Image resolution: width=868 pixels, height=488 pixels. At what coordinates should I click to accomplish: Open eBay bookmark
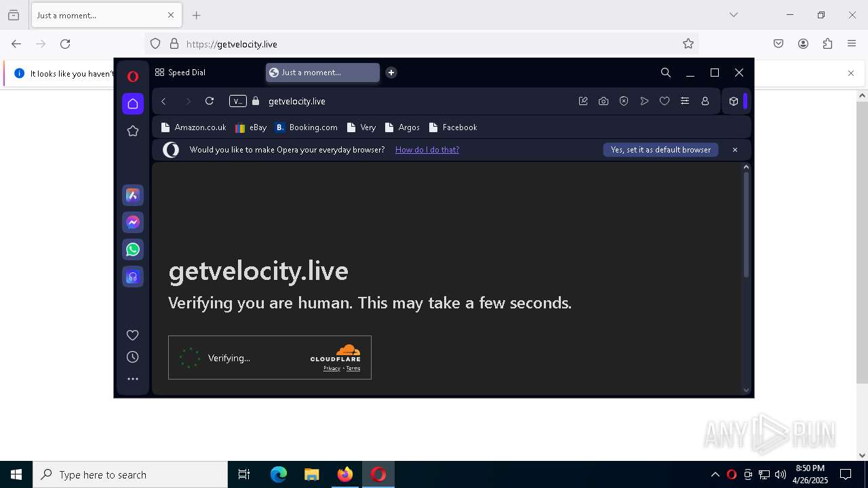251,127
